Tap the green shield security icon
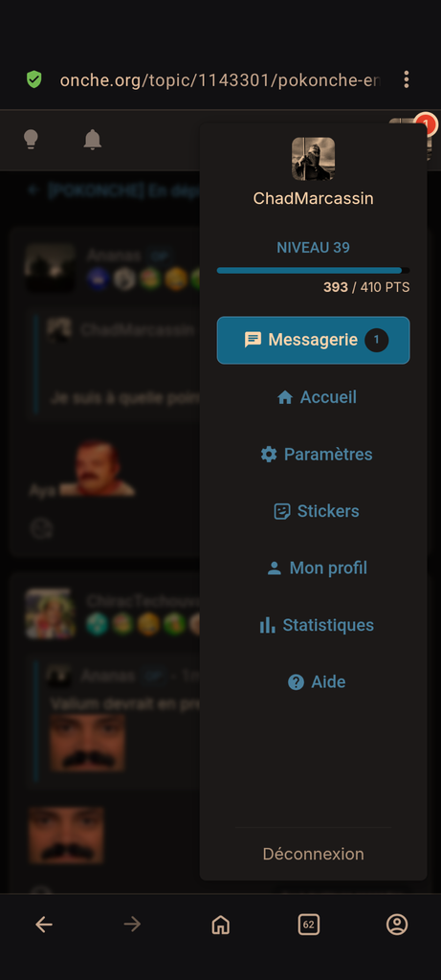The image size is (441, 980). pyautogui.click(x=33, y=79)
